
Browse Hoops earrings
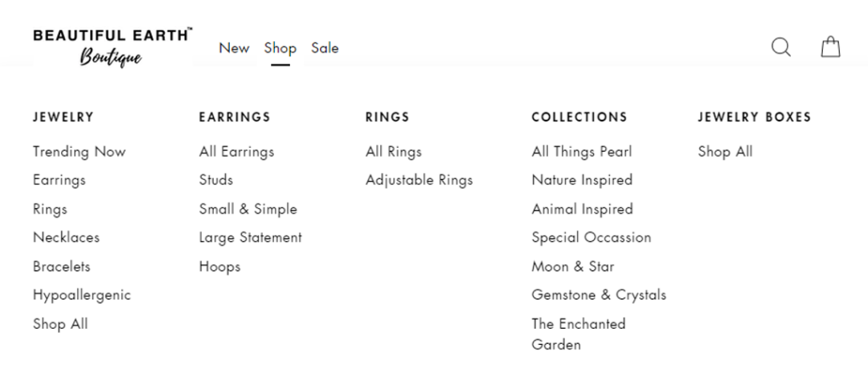tap(219, 266)
